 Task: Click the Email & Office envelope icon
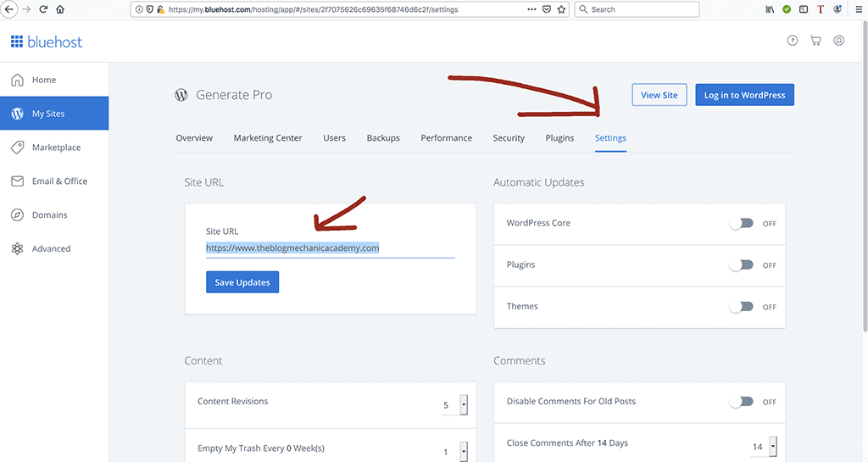(x=17, y=181)
